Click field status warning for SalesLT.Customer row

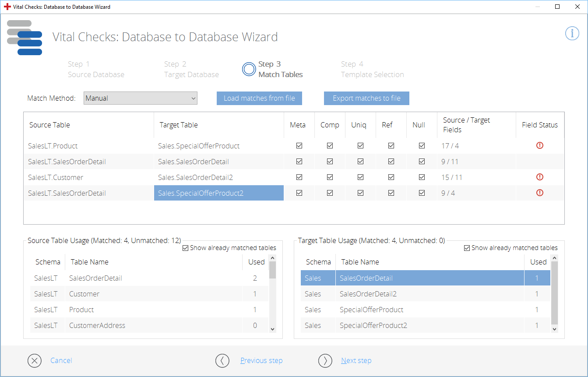tap(539, 177)
